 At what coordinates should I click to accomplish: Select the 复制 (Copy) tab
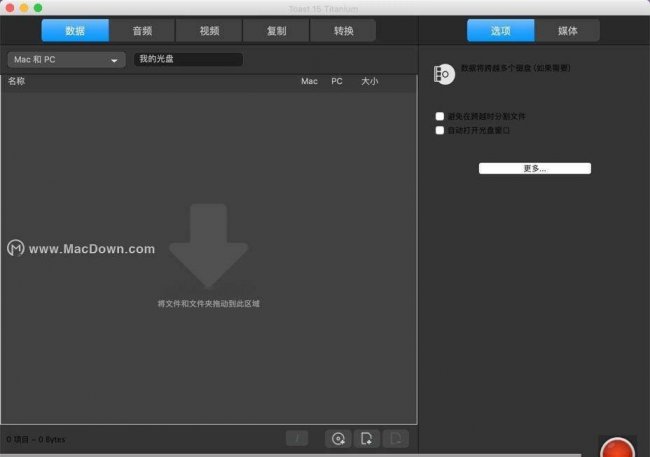pos(276,30)
